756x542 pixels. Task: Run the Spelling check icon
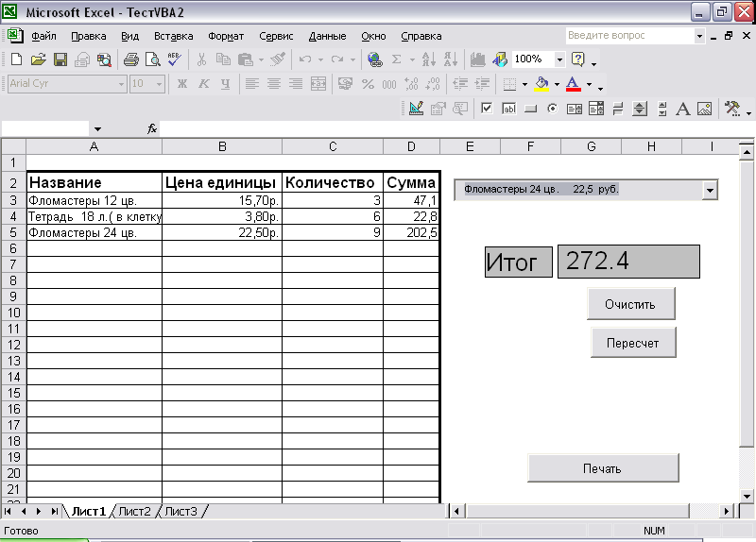click(x=174, y=59)
